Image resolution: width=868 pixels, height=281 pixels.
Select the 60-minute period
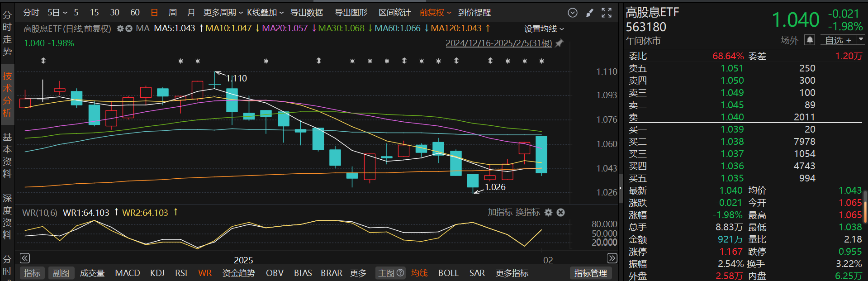pos(135,13)
